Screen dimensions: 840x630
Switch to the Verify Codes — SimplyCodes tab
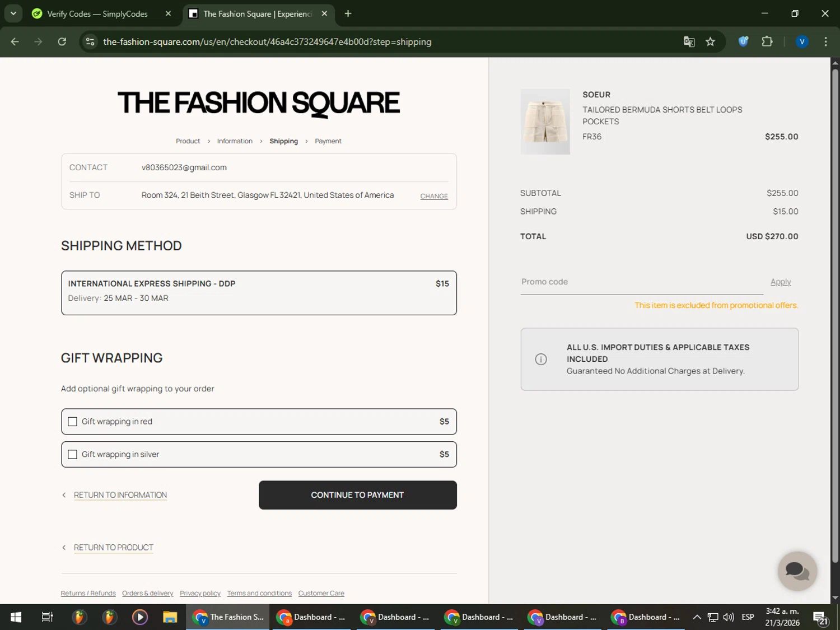coord(101,13)
